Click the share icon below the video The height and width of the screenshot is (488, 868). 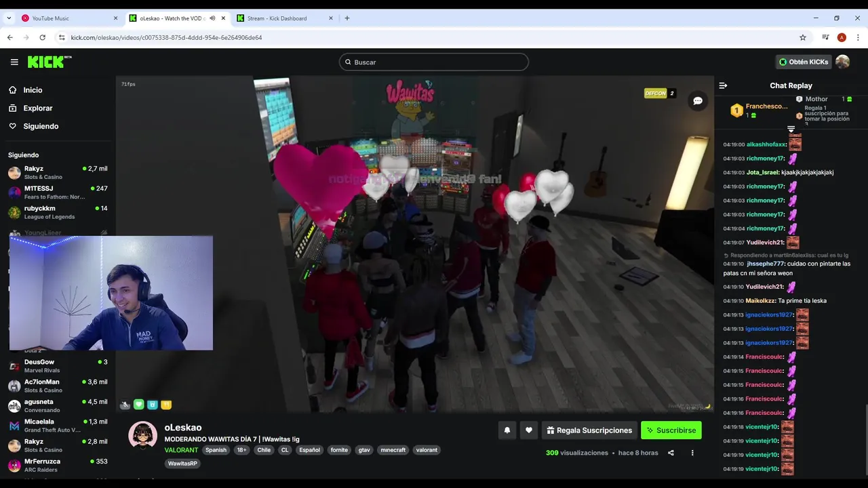tap(671, 453)
